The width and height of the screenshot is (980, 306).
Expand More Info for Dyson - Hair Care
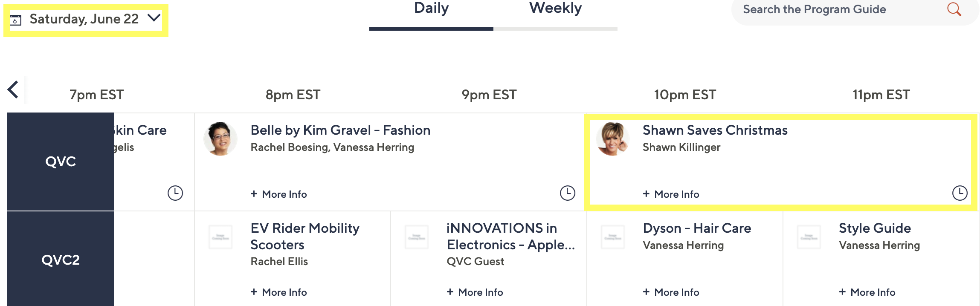[x=671, y=292]
